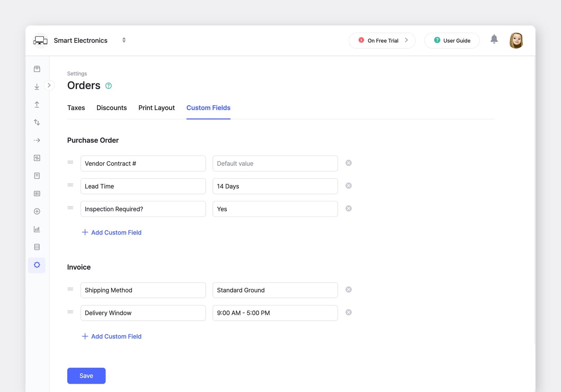Image resolution: width=561 pixels, height=392 pixels.
Task: Select the Stock In download icon
Action: (x=37, y=86)
